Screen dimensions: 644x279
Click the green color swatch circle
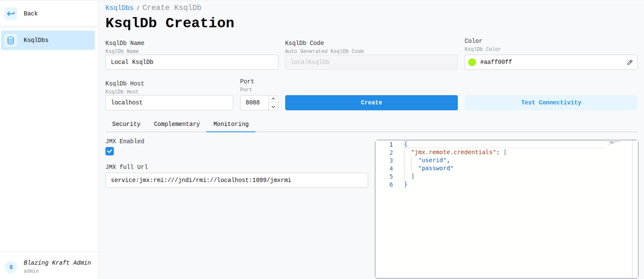(472, 62)
